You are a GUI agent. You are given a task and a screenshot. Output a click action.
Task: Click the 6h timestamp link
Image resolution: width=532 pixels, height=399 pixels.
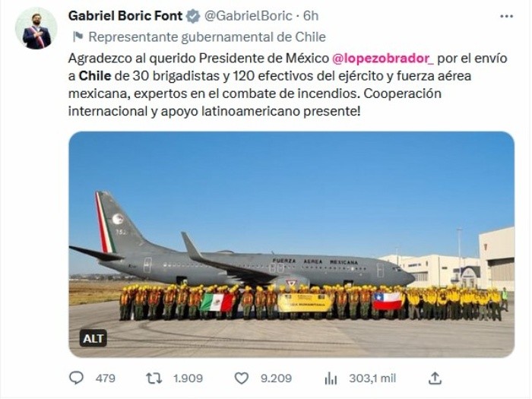[x=311, y=16]
